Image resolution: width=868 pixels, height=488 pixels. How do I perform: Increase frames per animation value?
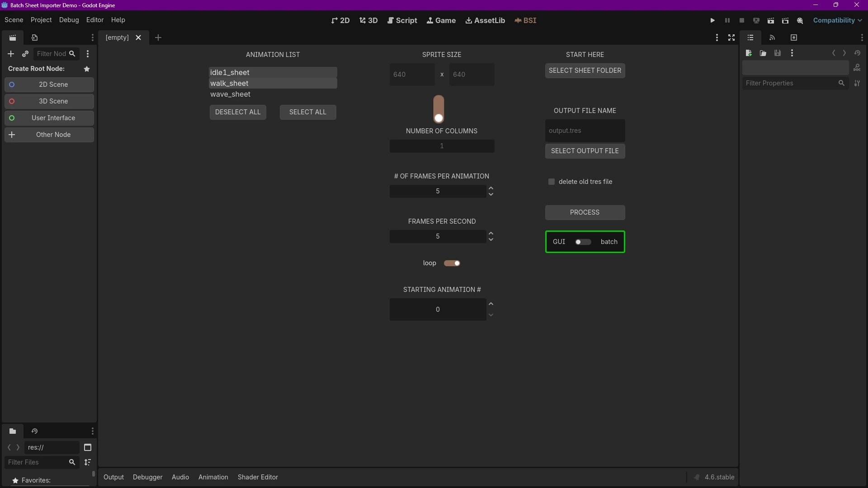pos(491,188)
